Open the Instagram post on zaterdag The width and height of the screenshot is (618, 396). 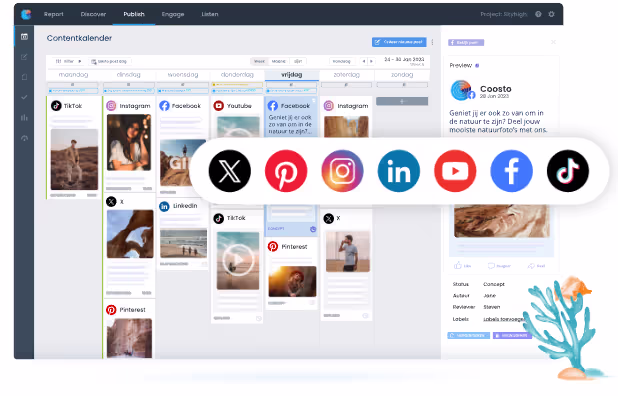click(346, 117)
